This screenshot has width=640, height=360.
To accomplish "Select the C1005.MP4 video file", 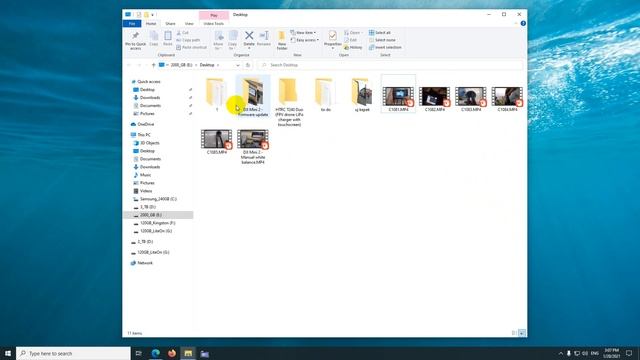I will 216,141.
